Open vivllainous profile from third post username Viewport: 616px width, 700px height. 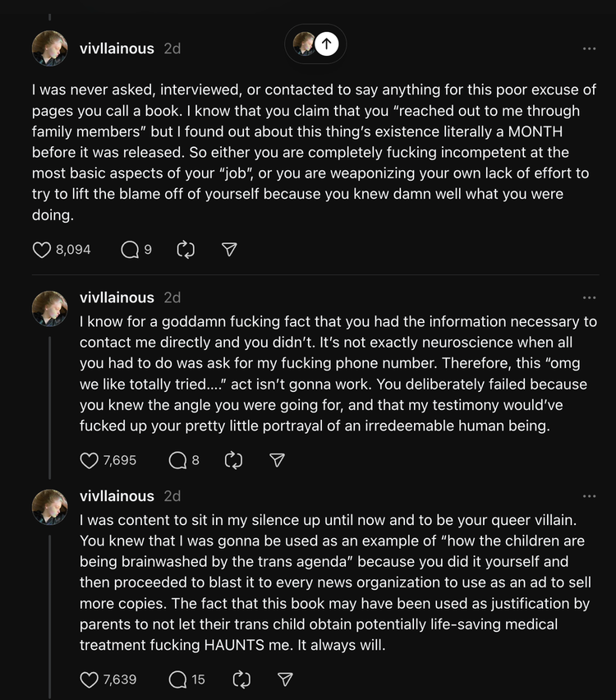pos(117,496)
